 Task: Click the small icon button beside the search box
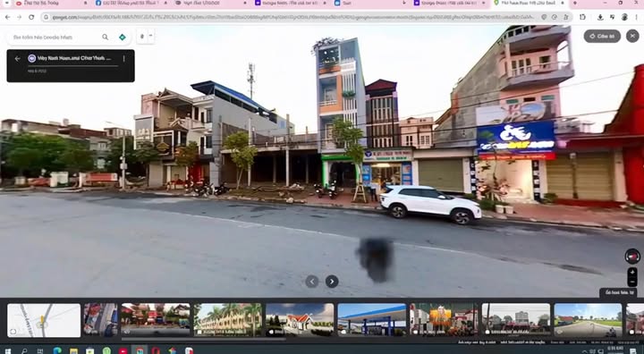point(142,36)
